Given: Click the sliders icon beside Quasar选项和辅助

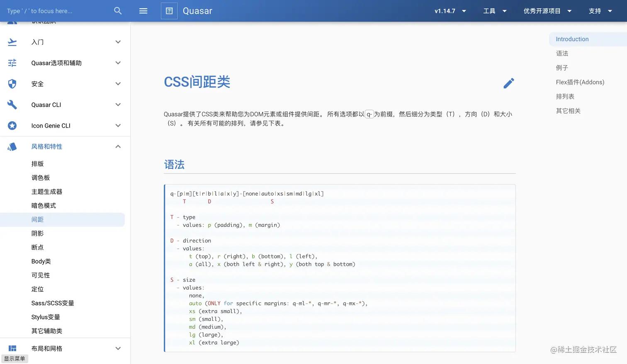Looking at the screenshot, I should coord(12,63).
